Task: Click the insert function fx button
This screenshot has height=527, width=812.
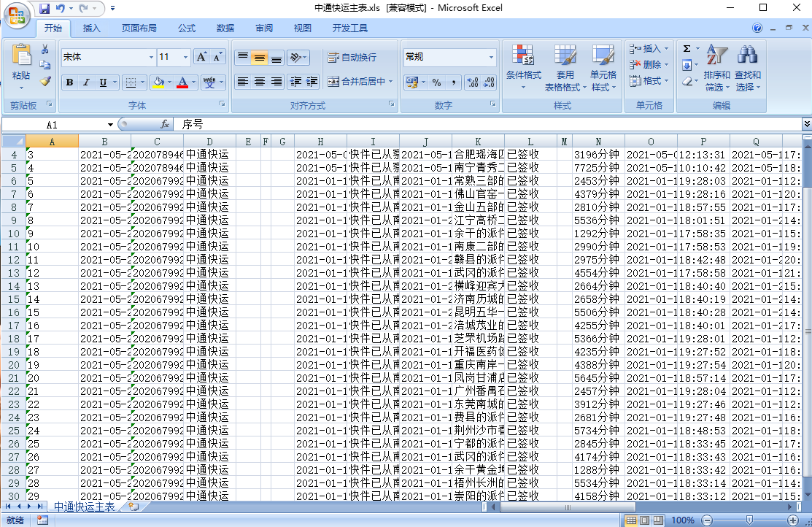Action: point(165,124)
